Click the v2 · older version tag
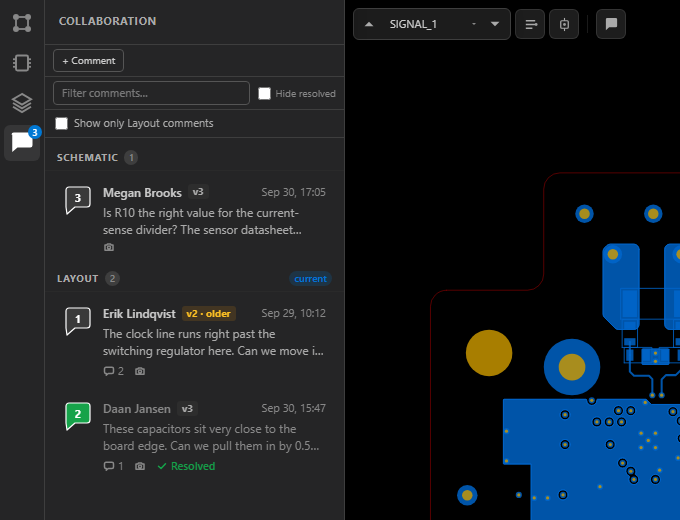The image size is (680, 520). [x=209, y=313]
